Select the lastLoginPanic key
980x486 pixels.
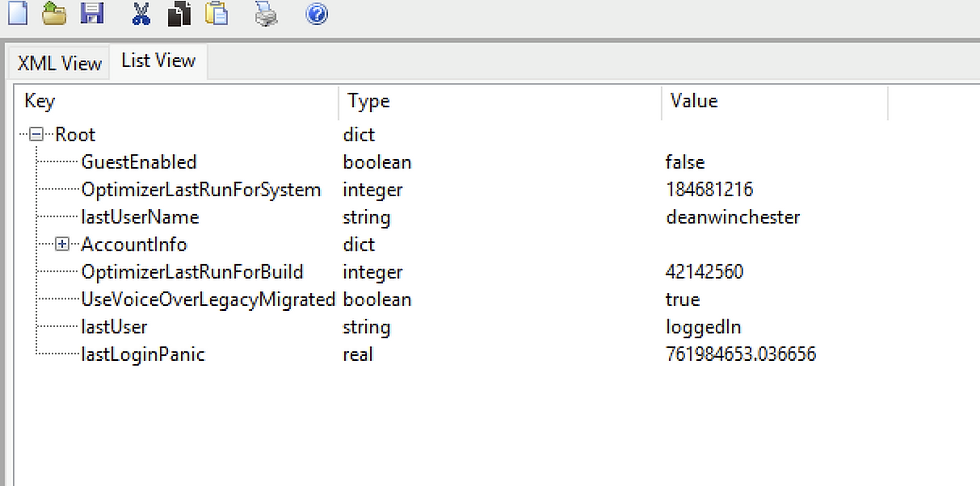(143, 354)
